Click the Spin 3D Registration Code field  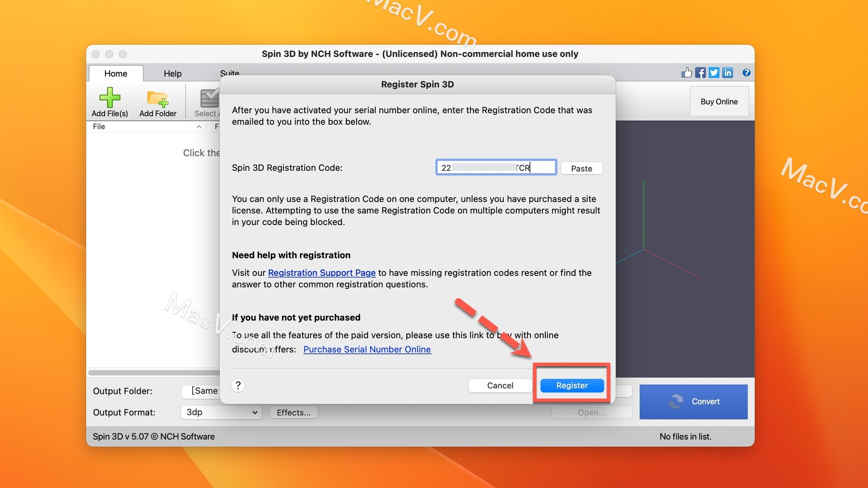point(495,168)
